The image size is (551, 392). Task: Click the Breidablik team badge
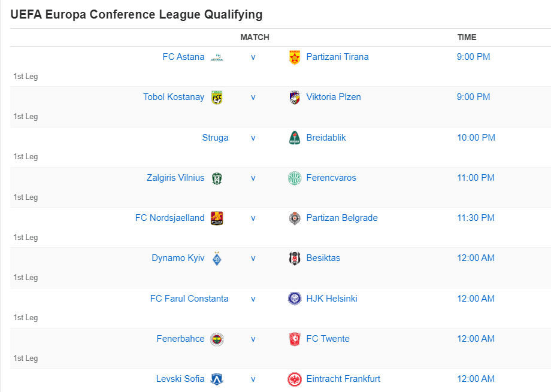pos(294,137)
